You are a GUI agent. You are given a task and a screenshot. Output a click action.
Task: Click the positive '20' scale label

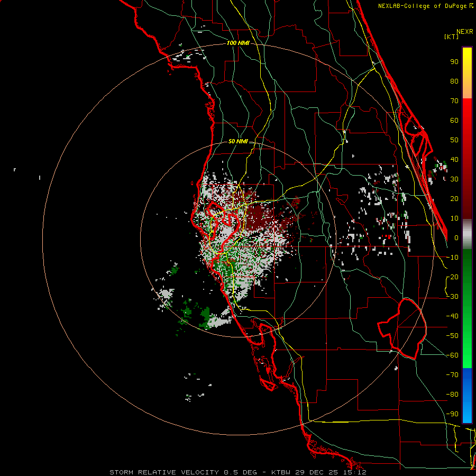click(x=454, y=199)
